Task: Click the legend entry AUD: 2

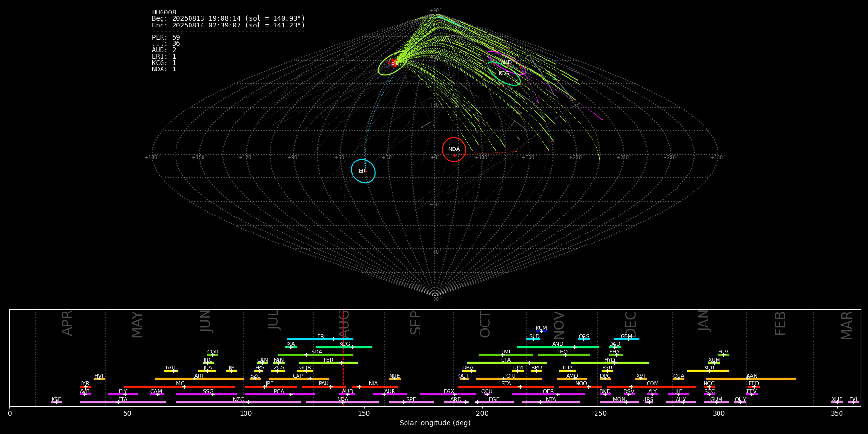Action: [x=164, y=50]
